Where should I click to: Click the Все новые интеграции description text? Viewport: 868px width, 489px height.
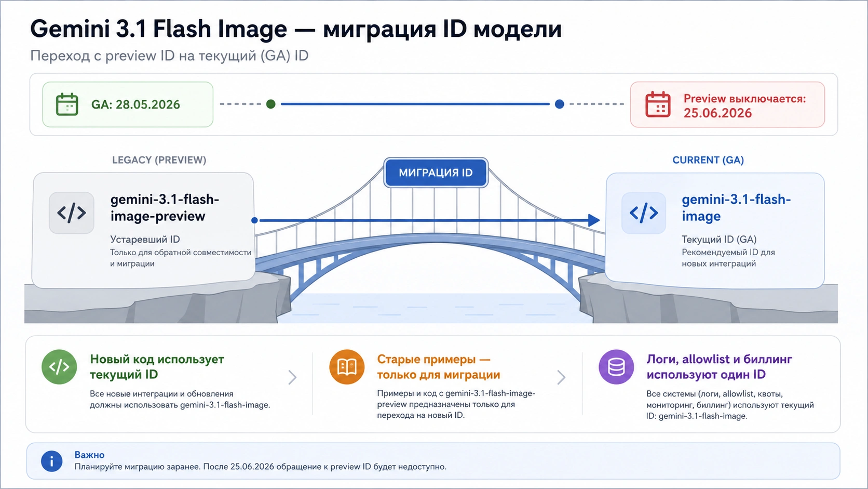point(180,400)
